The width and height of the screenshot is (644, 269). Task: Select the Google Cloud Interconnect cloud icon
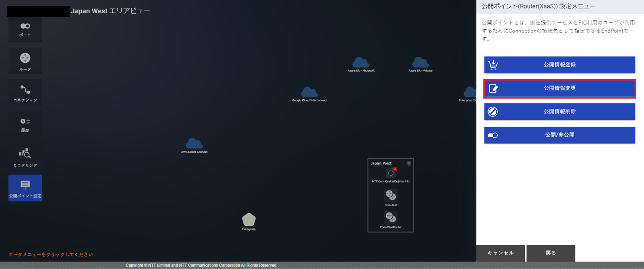309,92
